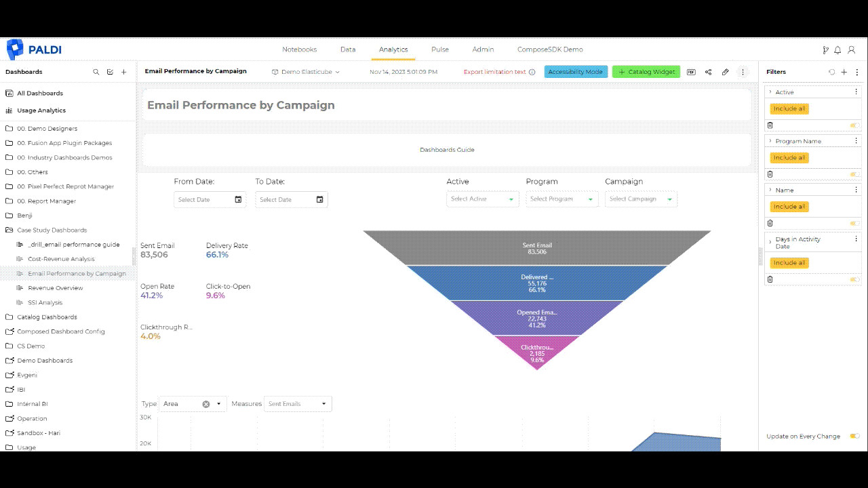Open the Active filter options menu
This screenshot has height=488, width=868.
[x=856, y=92]
